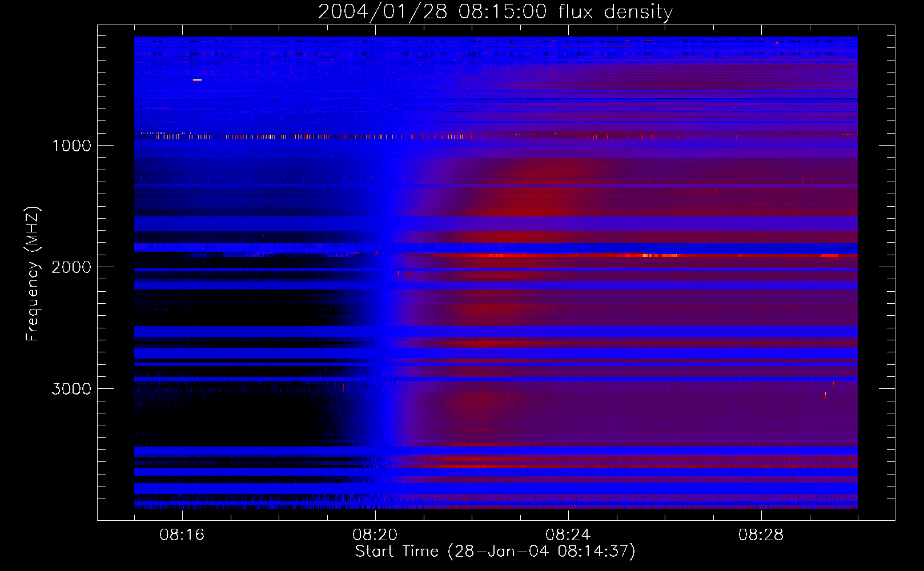Viewport: 924px width, 571px height.
Task: Click the plot title '2004/01/28 08:15:00 flux density'
Action: (495, 12)
